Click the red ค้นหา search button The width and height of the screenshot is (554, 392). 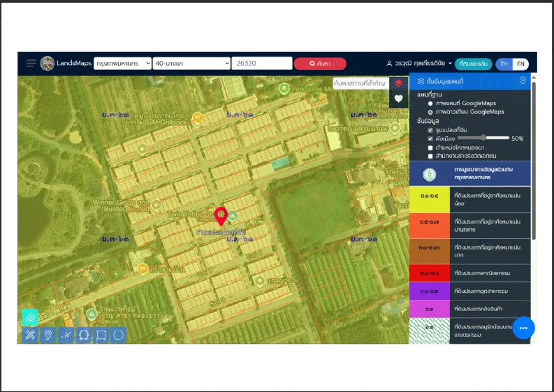click(x=320, y=64)
